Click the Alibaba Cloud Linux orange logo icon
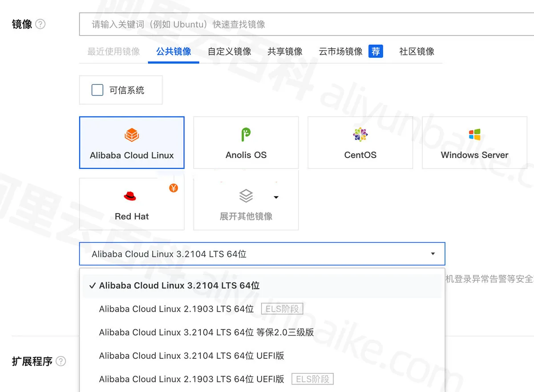Image resolution: width=534 pixels, height=392 pixels. click(x=132, y=135)
